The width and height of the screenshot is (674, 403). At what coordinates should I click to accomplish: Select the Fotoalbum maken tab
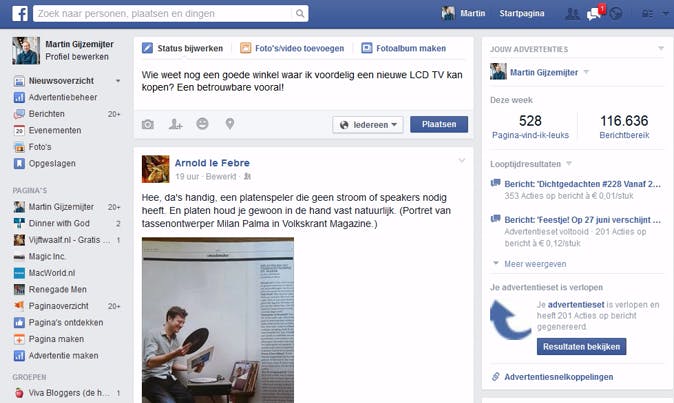[404, 48]
